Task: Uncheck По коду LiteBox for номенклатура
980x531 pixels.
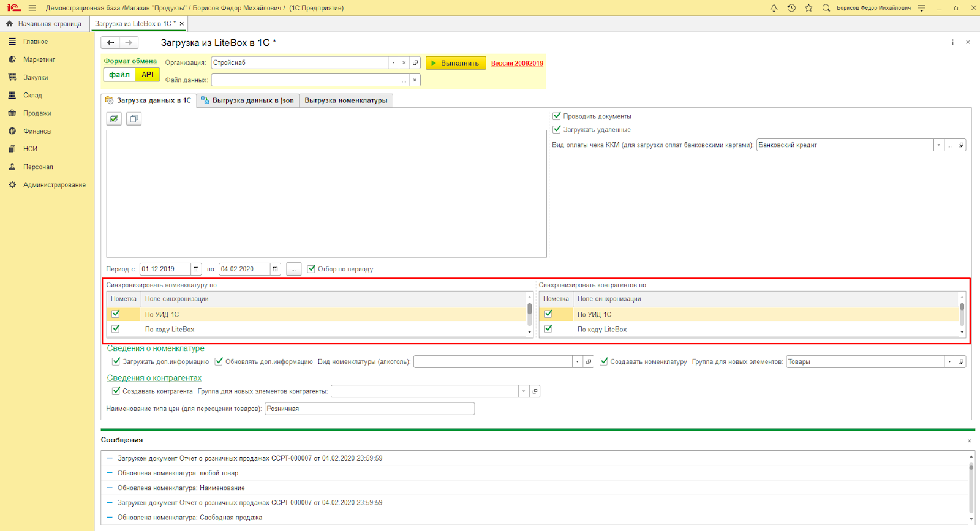Action: [116, 328]
